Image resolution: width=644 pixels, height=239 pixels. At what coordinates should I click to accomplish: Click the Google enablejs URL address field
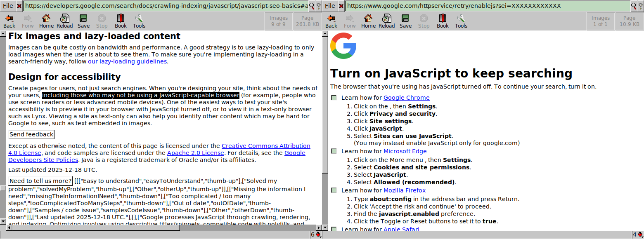[487, 6]
